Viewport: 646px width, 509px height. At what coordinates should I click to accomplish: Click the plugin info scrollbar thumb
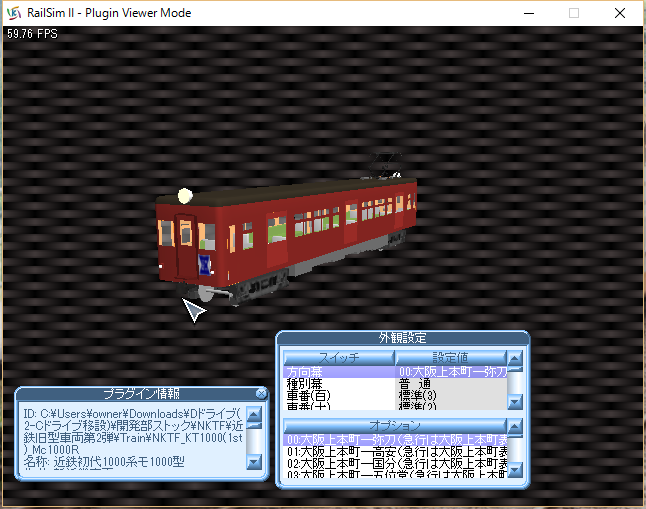[254, 425]
